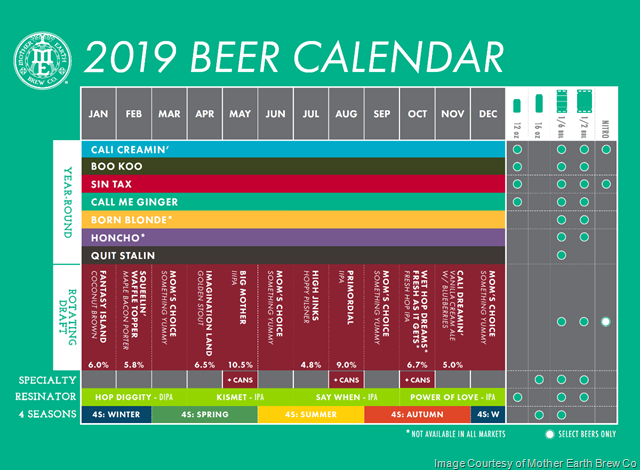Click the + CANS box under OCT
The width and height of the screenshot is (640, 470).
click(x=417, y=380)
